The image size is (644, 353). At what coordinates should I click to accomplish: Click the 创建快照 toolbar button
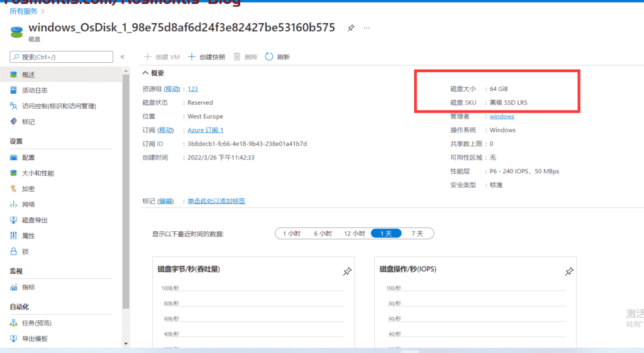(206, 57)
